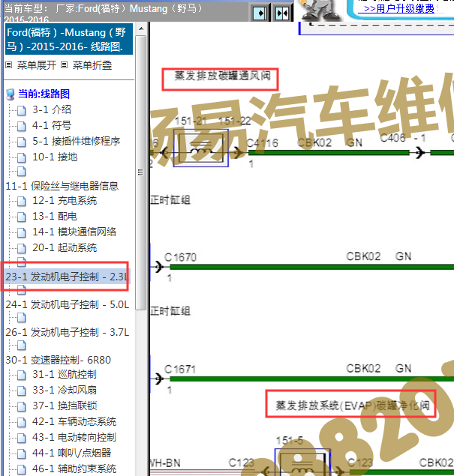Open 37-1 换挡联锁
Image resolution: width=454 pixels, height=476 pixels.
(x=65, y=406)
